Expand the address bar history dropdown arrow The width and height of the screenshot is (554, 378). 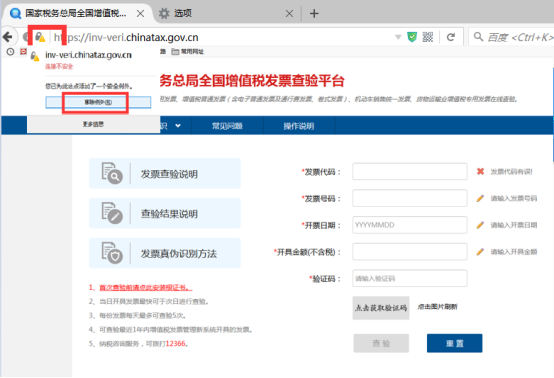pyautogui.click(x=398, y=37)
